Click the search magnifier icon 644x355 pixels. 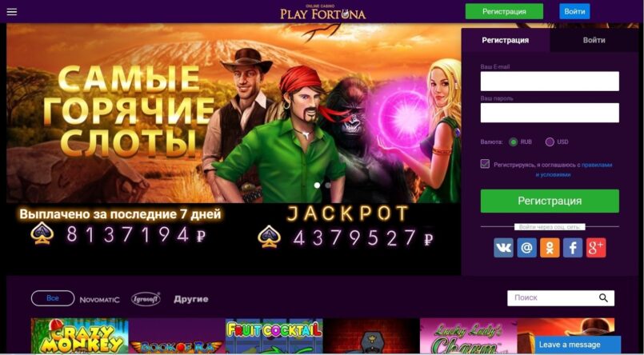[603, 298]
